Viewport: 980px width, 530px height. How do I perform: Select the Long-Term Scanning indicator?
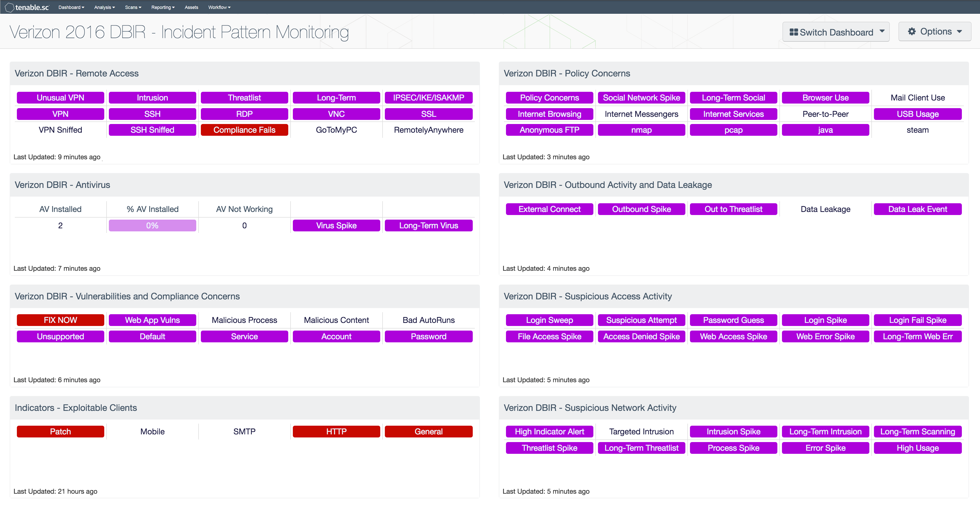coord(918,431)
